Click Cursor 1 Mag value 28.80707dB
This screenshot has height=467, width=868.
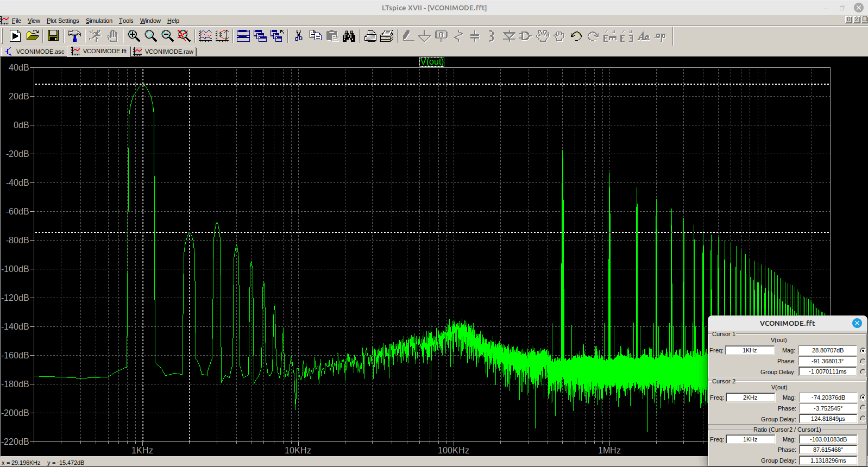coord(828,350)
